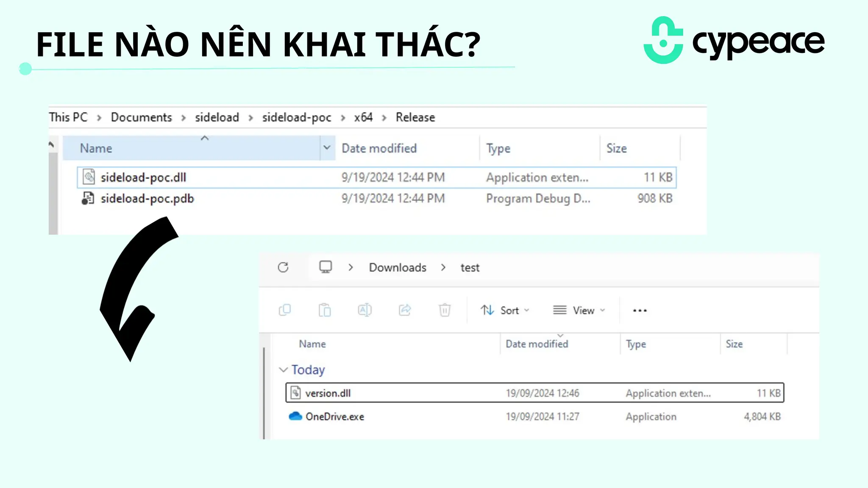Image resolution: width=868 pixels, height=488 pixels.
Task: Expand chevron before Downloads breadcrumb
Action: (x=351, y=267)
